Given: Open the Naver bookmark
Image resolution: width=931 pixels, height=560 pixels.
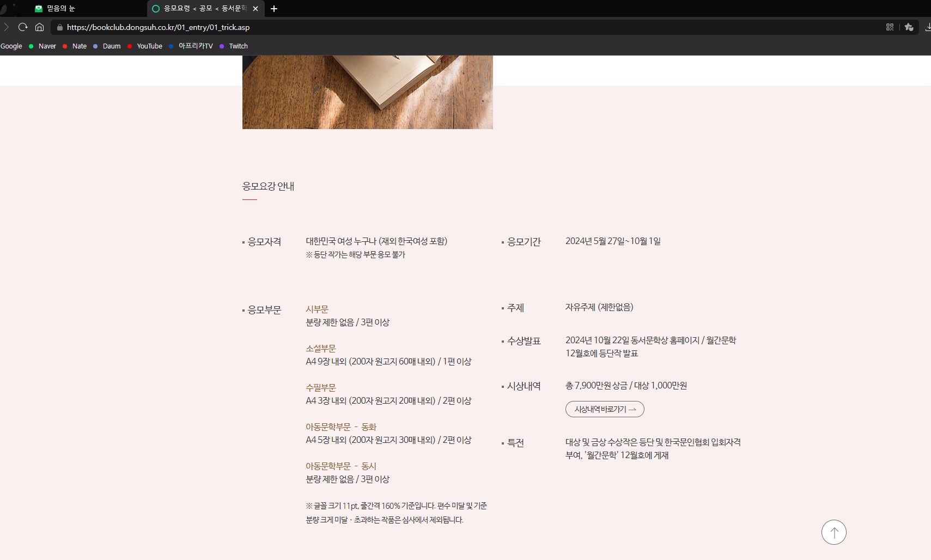Looking at the screenshot, I should [42, 46].
